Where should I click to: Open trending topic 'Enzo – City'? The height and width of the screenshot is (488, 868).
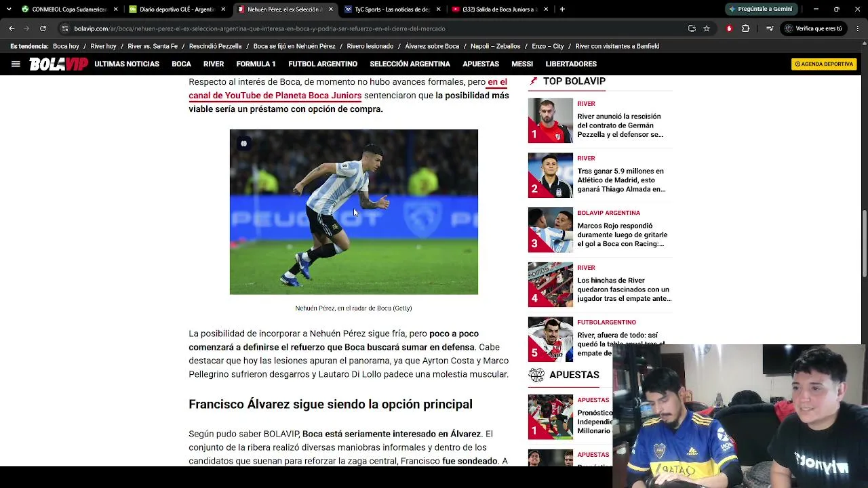click(548, 46)
